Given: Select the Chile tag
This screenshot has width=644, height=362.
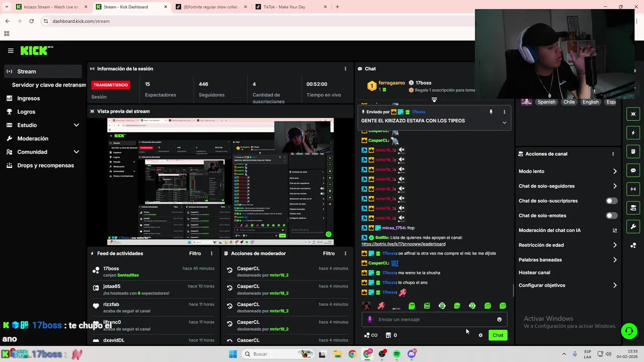Looking at the screenshot, I should click(x=569, y=102).
